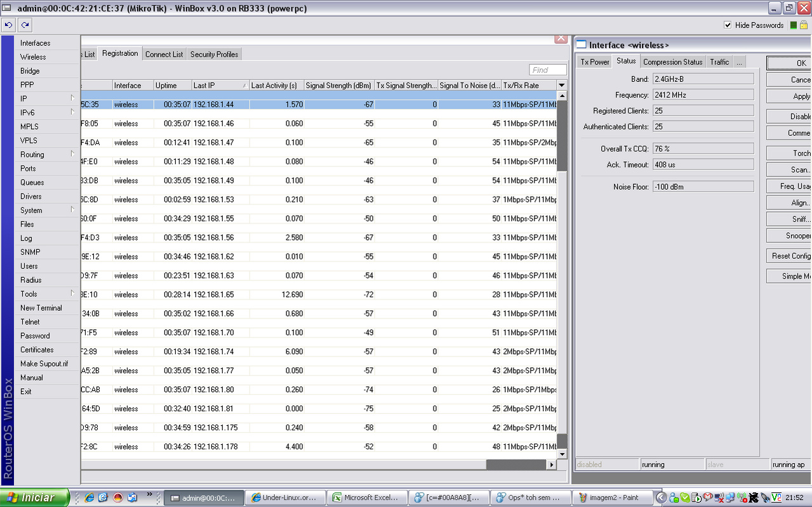Click the Find search field
812x507 pixels.
[x=548, y=70]
